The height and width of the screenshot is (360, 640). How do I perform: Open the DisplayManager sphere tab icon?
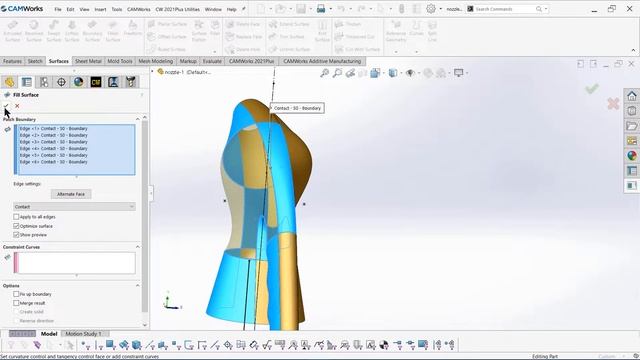coord(78,82)
